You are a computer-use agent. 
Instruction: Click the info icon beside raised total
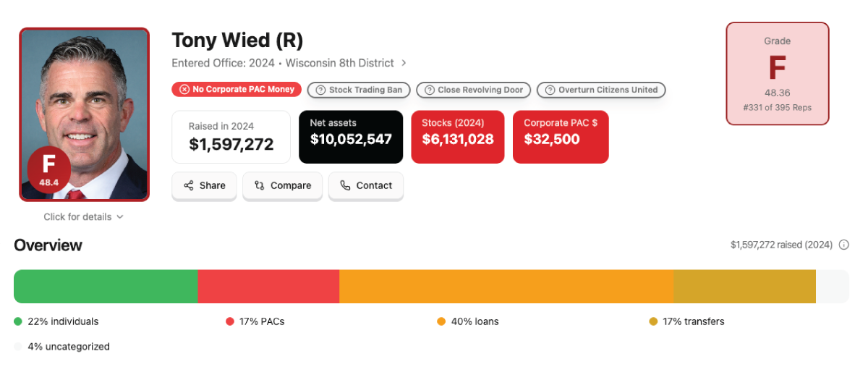pos(843,245)
